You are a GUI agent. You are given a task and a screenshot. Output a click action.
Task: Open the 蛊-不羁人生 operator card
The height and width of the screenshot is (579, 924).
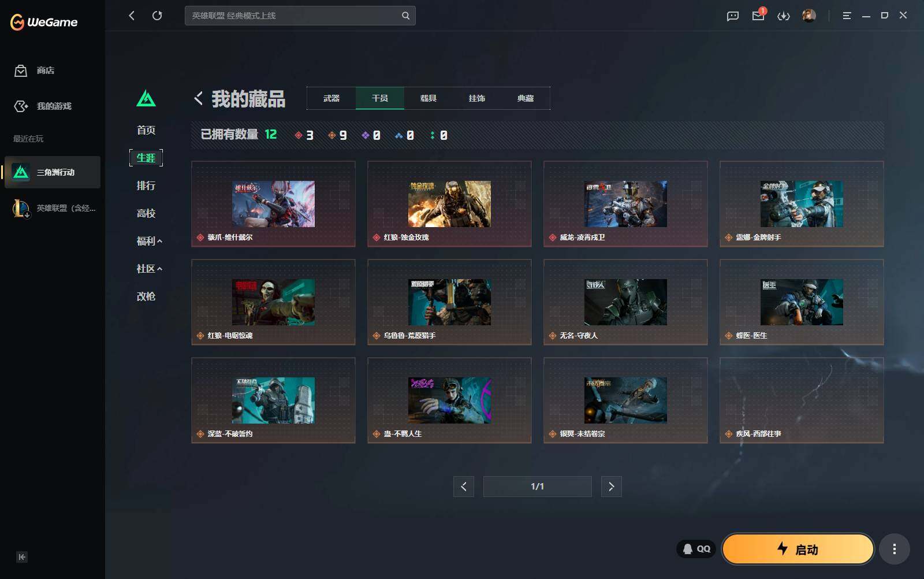point(449,400)
